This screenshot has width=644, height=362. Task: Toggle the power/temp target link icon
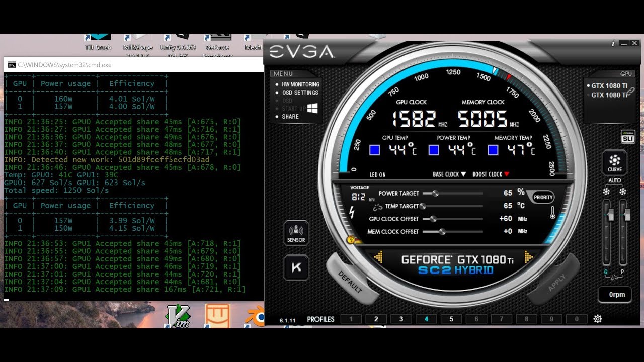[377, 207]
